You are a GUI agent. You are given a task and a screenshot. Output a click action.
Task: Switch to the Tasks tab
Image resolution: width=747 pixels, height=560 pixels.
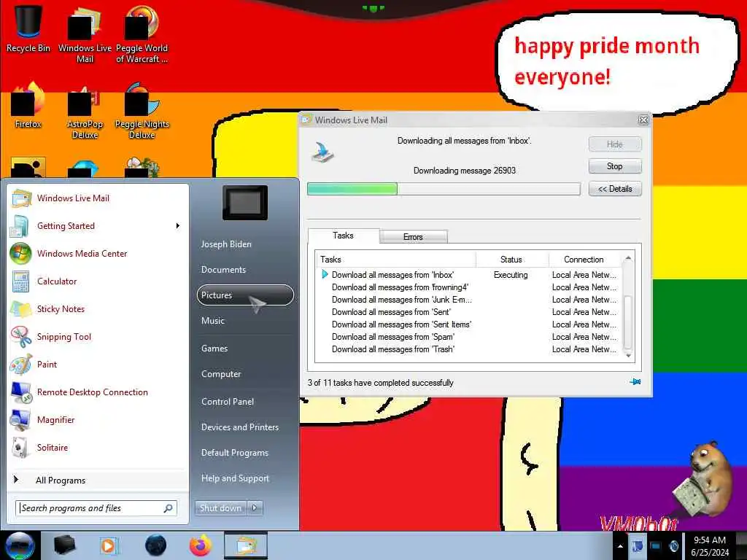pos(343,236)
